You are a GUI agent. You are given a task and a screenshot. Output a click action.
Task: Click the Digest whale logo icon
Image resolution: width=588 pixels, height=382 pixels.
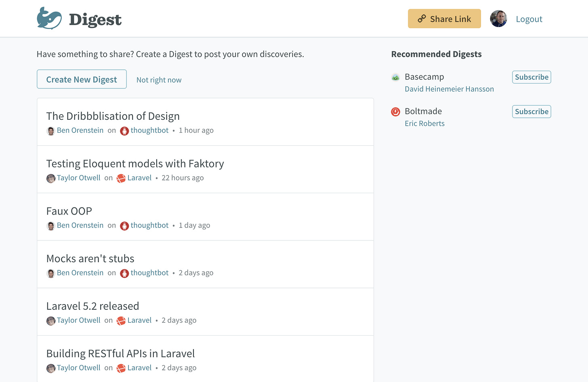coord(49,18)
